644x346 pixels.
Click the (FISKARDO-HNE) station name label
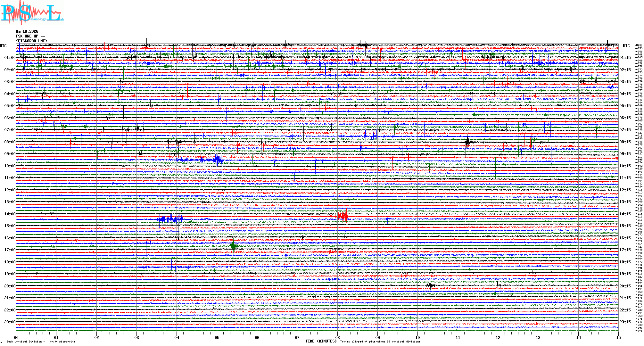pyautogui.click(x=31, y=41)
